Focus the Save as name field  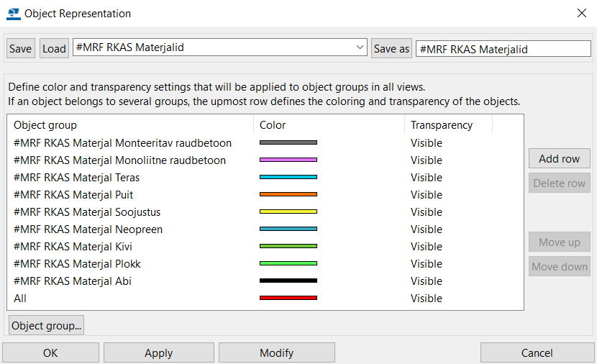(x=503, y=49)
